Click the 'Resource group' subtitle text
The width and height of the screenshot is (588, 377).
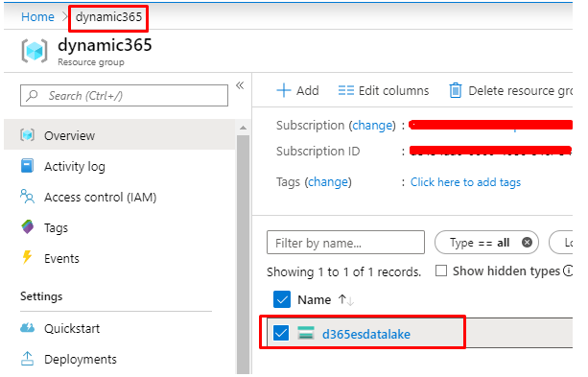91,62
